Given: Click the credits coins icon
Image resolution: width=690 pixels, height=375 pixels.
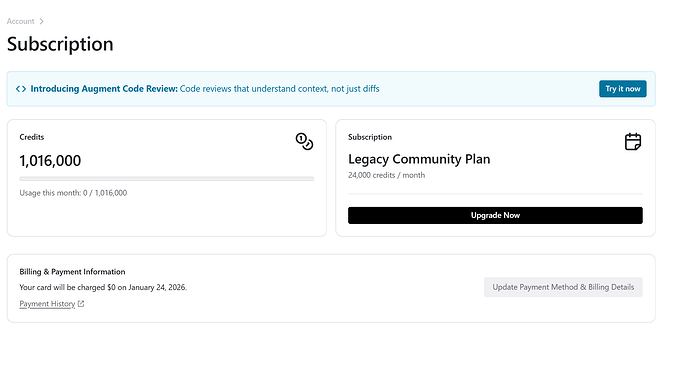Looking at the screenshot, I should click(x=304, y=141).
